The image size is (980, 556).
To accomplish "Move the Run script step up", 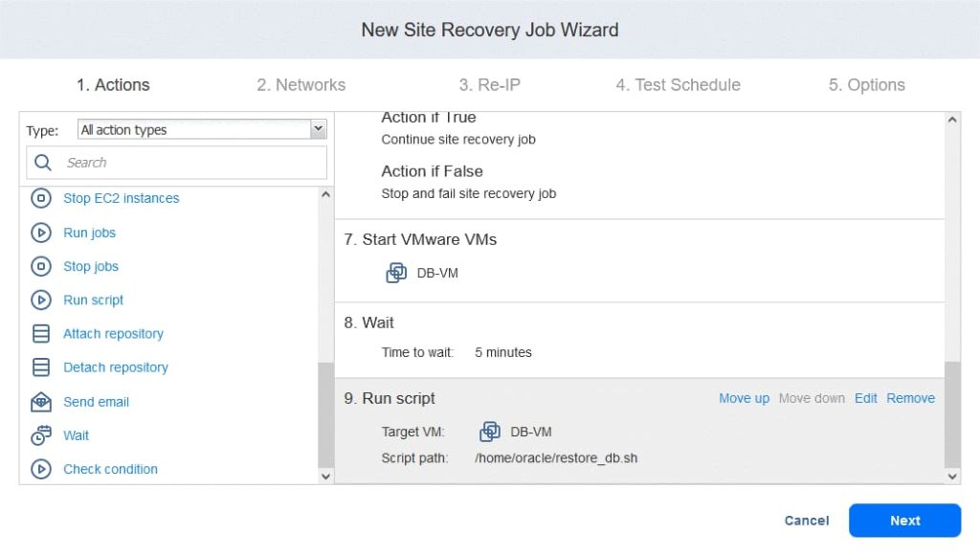I will pyautogui.click(x=744, y=398).
